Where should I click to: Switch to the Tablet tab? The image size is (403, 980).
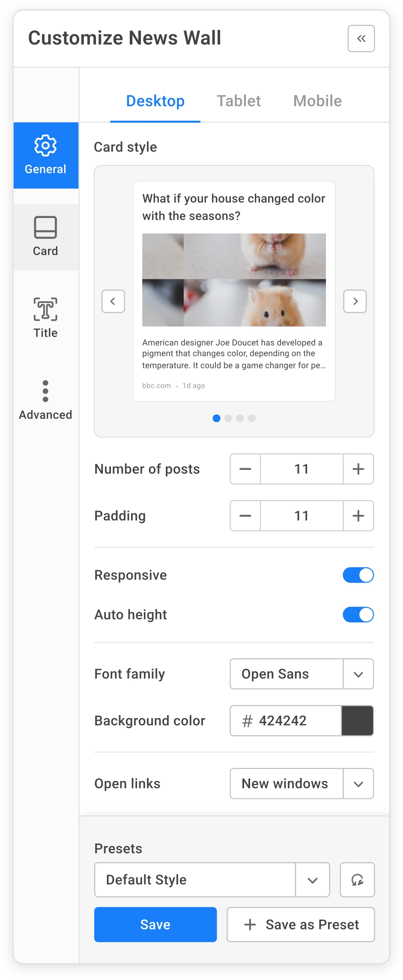(x=239, y=101)
